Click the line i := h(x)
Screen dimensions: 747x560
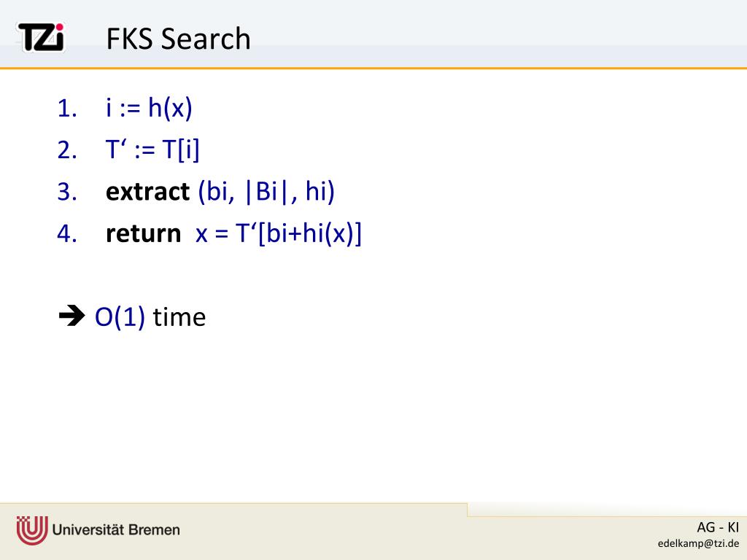tap(149, 108)
